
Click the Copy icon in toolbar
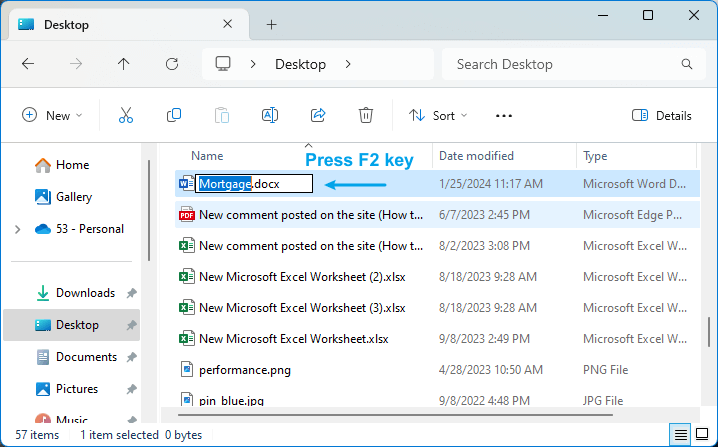tap(174, 115)
